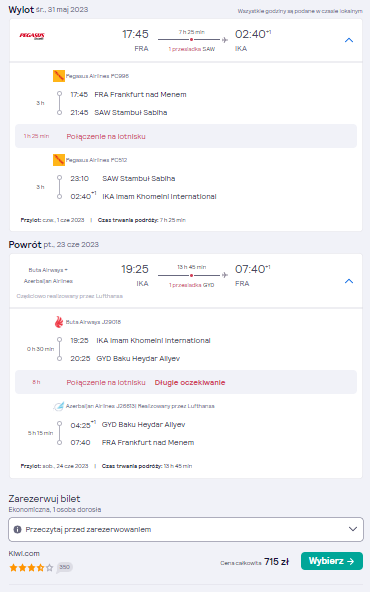Click the 1 przesiadka GYD label

192,285
